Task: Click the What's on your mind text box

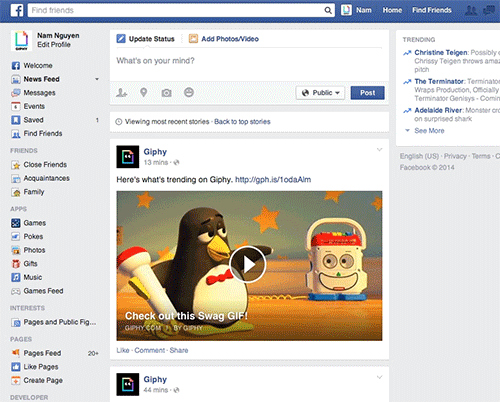Action: point(249,64)
